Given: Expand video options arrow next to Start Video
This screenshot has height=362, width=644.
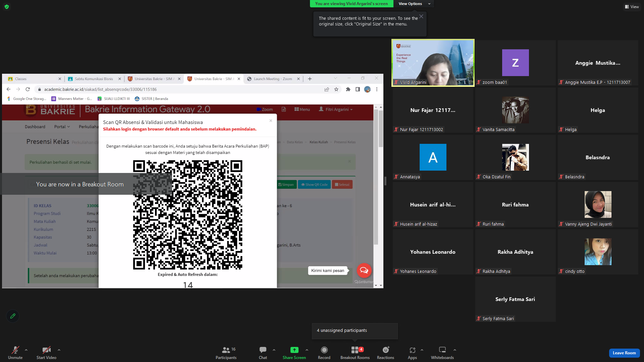Looking at the screenshot, I should 59,350.
